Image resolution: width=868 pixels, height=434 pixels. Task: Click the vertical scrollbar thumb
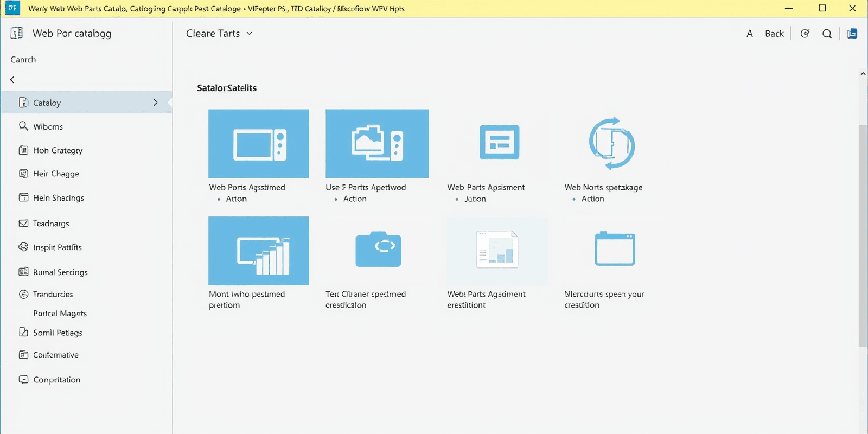click(x=863, y=235)
